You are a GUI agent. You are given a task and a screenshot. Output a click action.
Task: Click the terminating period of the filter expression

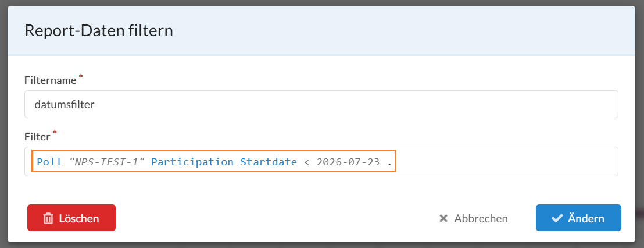point(389,164)
